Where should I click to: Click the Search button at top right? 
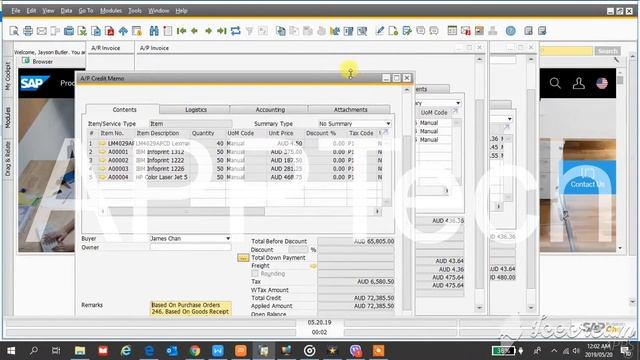(x=607, y=51)
